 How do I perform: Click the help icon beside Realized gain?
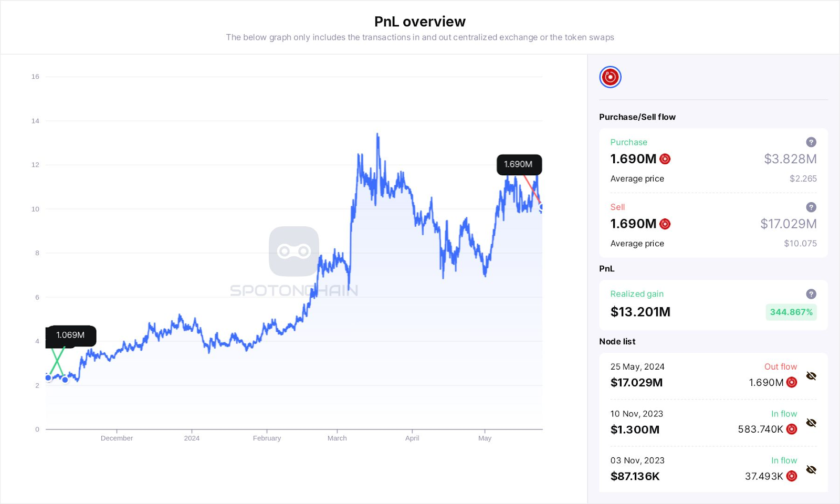pos(811,294)
